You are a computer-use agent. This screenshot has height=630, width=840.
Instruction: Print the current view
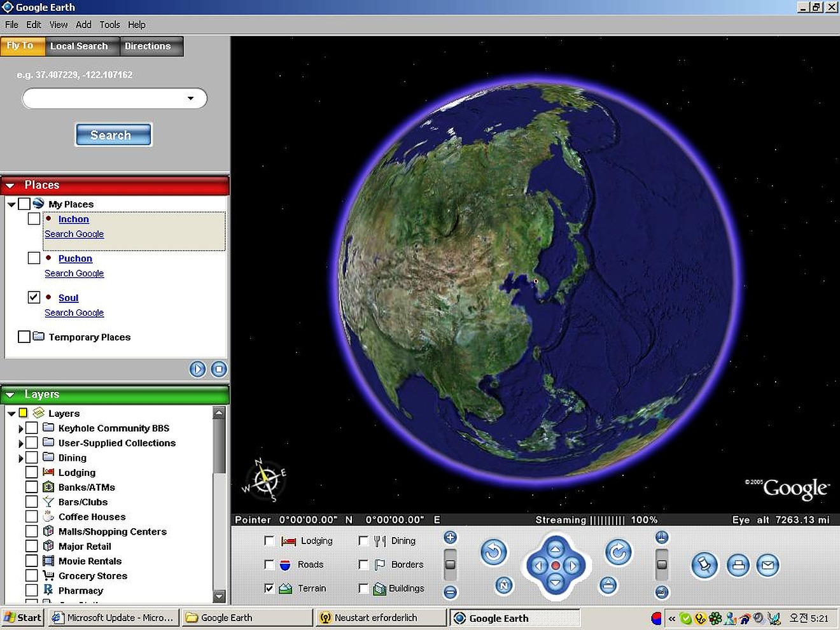[738, 565]
